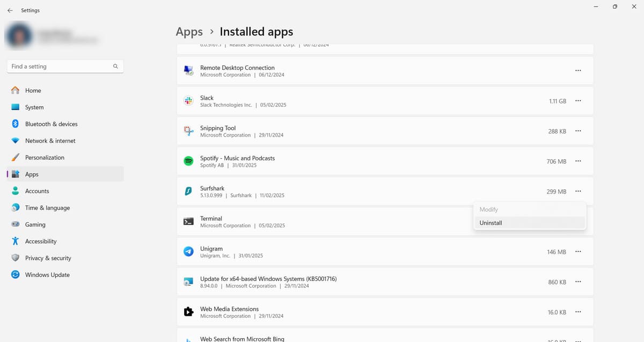Click the Network wifi icon

click(15, 140)
